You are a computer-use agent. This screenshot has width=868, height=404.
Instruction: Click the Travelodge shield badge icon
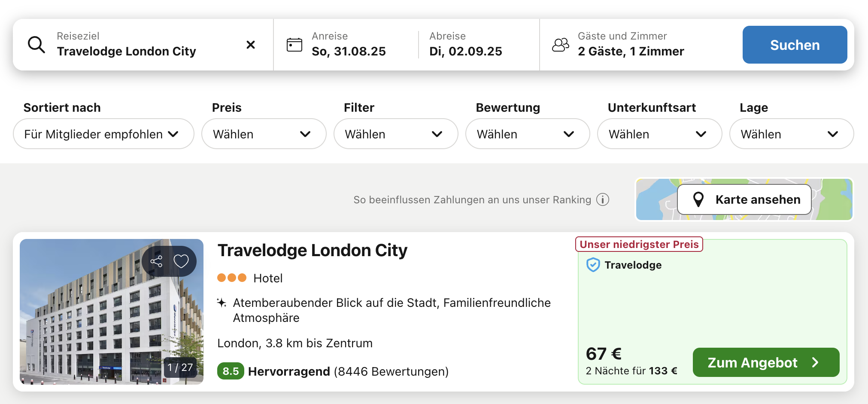tap(593, 265)
